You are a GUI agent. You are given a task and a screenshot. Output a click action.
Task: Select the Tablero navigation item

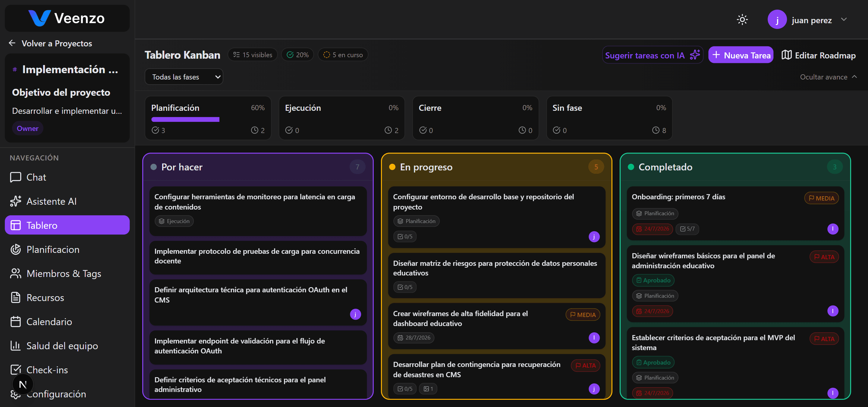[x=67, y=225]
